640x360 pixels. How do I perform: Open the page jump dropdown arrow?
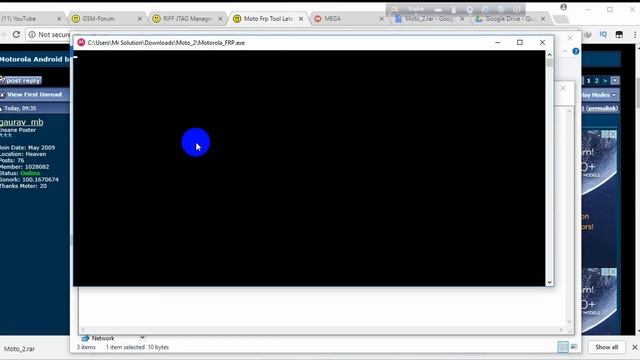tap(615, 81)
